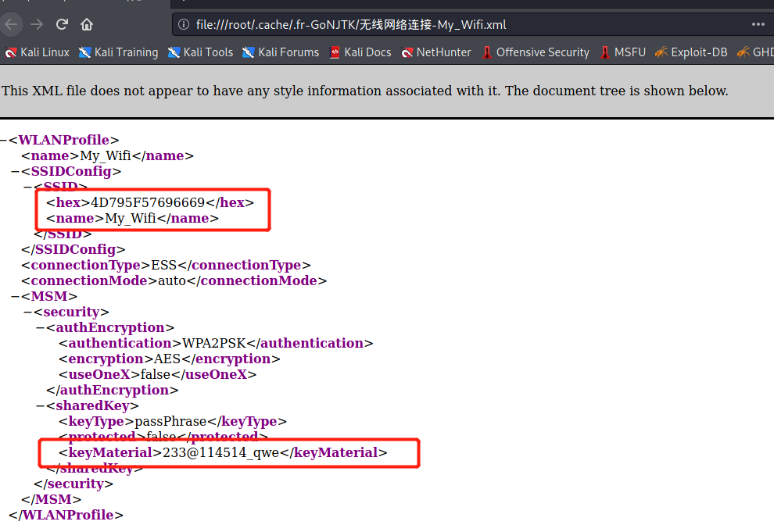Open page actions three-dot menu
The width and height of the screenshot is (774, 532).
758,24
